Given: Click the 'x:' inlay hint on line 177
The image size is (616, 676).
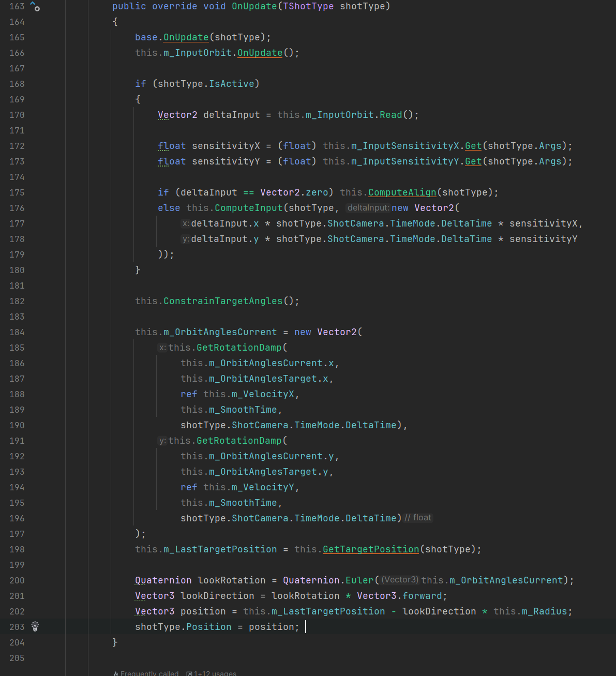Looking at the screenshot, I should pyautogui.click(x=186, y=223).
